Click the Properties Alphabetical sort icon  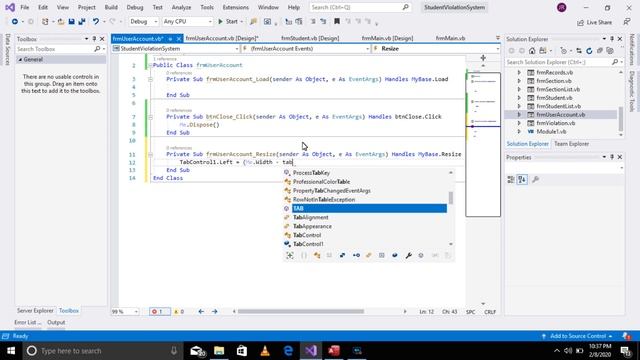pyautogui.click(x=522, y=179)
